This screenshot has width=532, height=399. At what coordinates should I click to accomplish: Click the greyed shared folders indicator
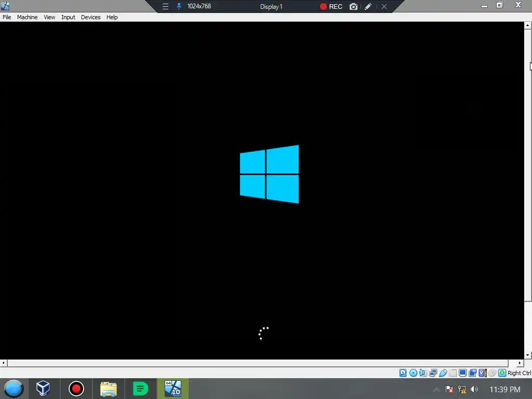click(x=453, y=373)
